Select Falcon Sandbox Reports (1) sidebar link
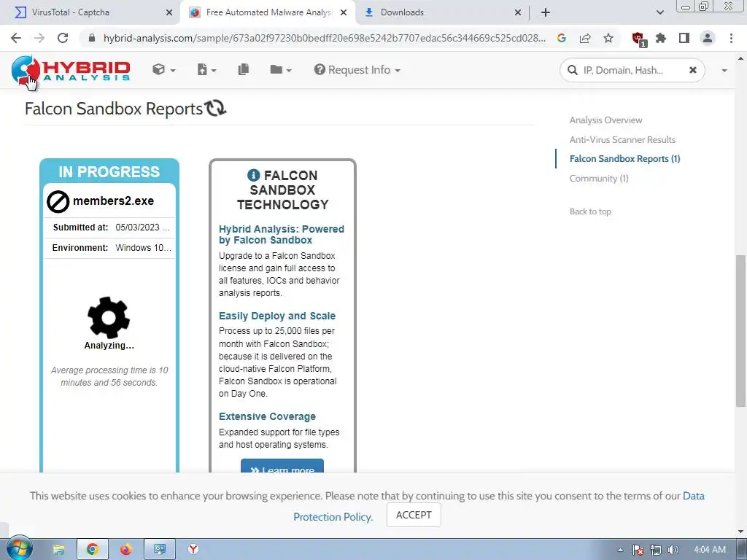 point(624,158)
